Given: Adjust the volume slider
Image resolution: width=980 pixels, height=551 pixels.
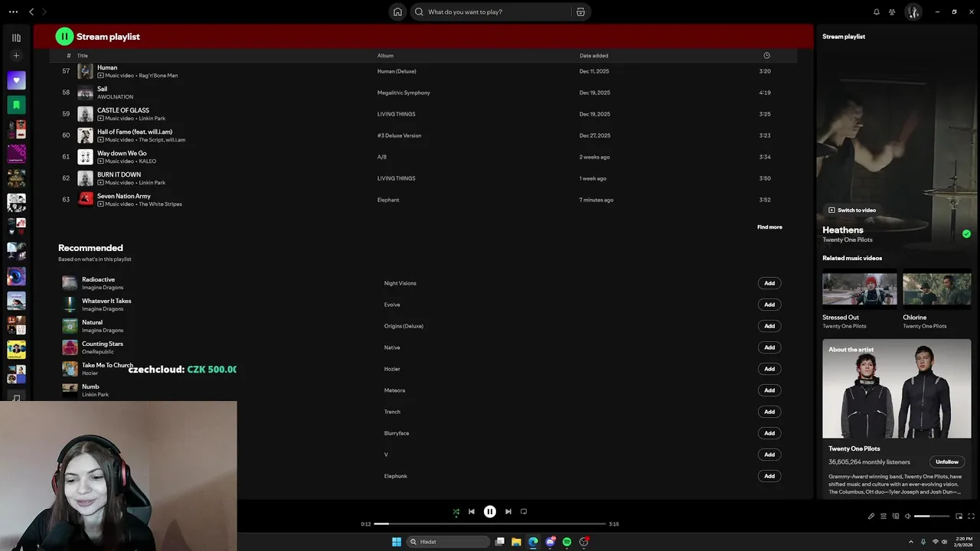Looking at the screenshot, I should tap(932, 516).
